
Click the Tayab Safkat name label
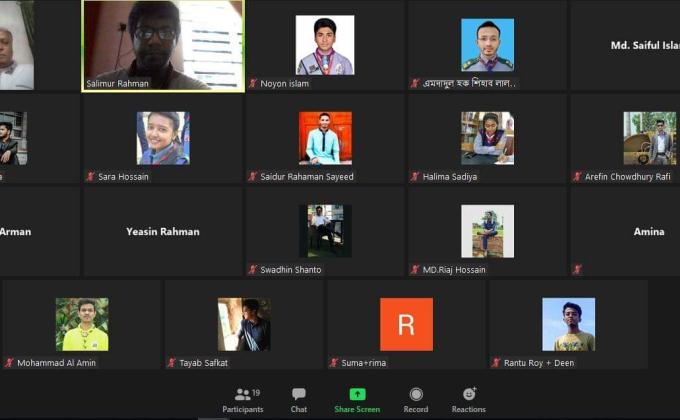[x=203, y=363]
